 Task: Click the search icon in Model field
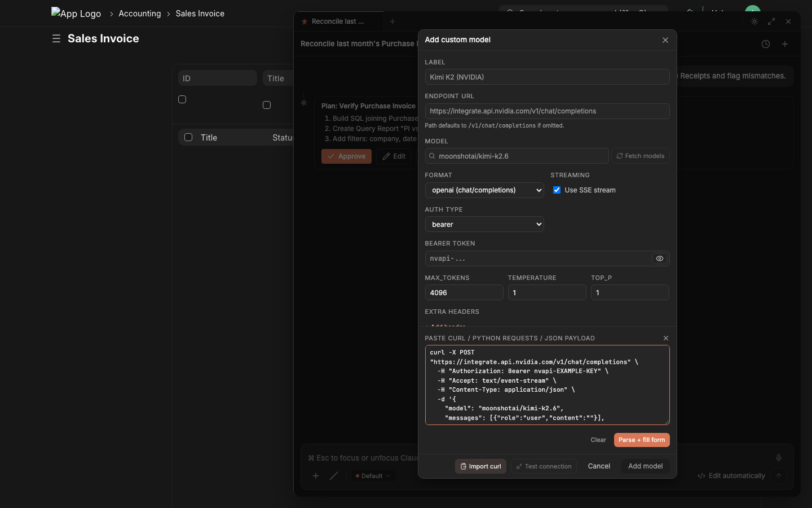(433, 156)
